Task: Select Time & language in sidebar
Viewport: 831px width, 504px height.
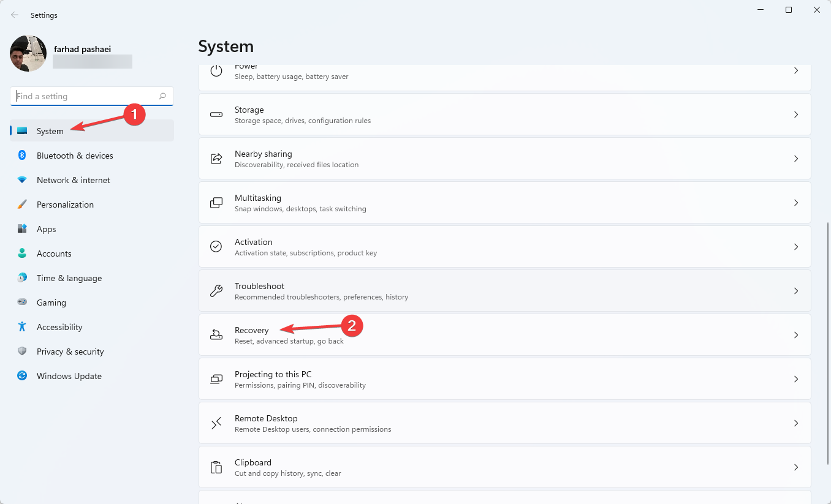Action: pos(69,278)
